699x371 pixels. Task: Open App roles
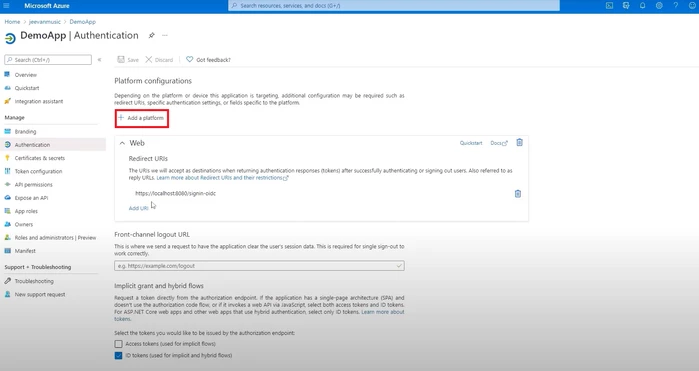tap(26, 211)
